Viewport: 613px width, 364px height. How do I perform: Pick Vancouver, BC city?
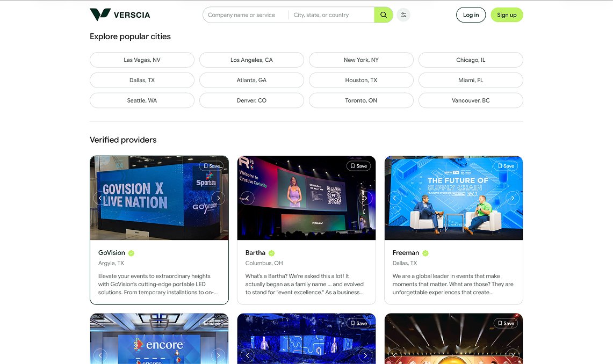point(471,100)
